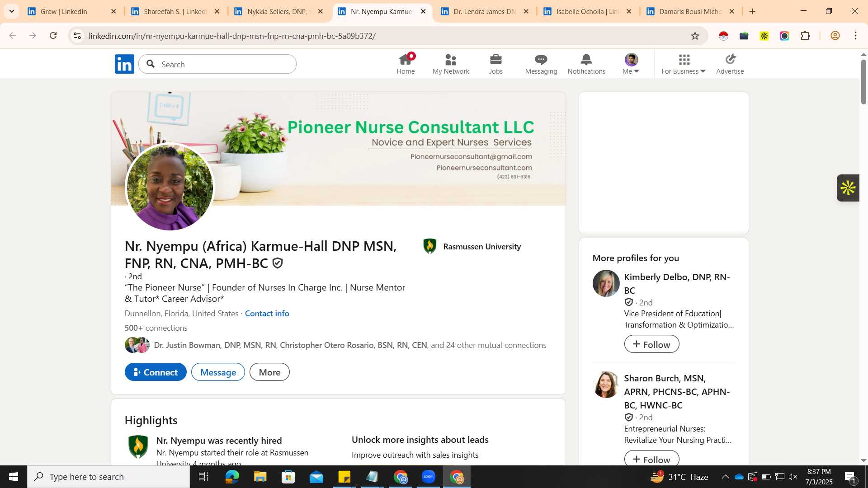Click the browser forward arrow
This screenshot has height=488, width=868.
(x=33, y=36)
